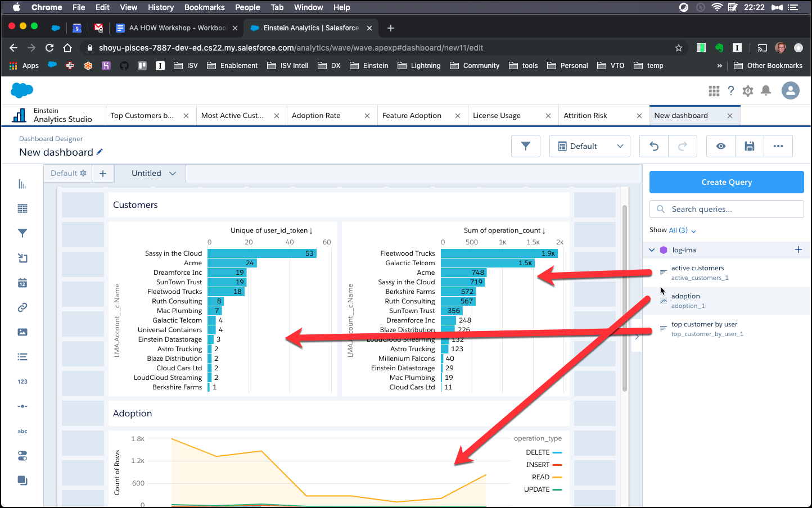Image resolution: width=812 pixels, height=508 pixels.
Task: Open the user profile avatar
Action: [791, 90]
